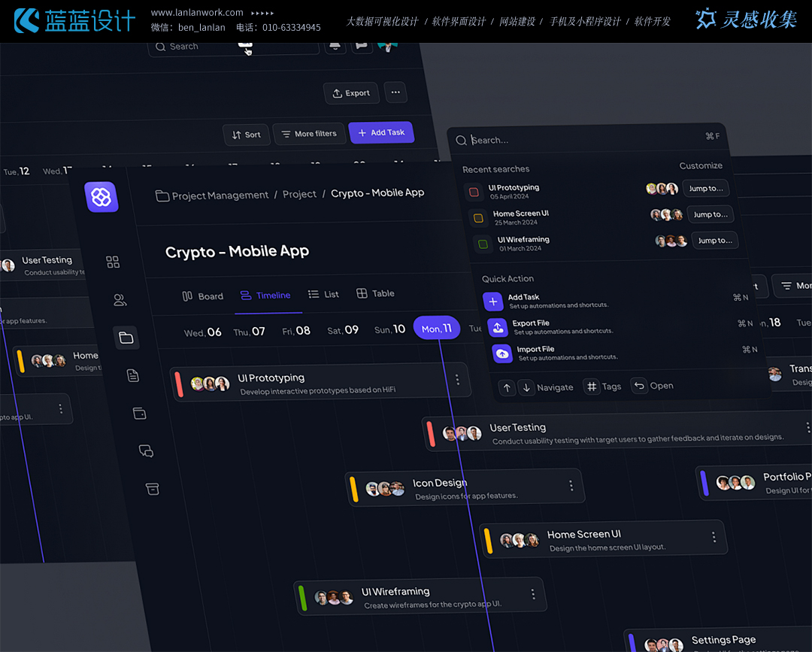Click the Search... field in the popup
Viewport: 812px width, 652px height.
click(x=571, y=140)
